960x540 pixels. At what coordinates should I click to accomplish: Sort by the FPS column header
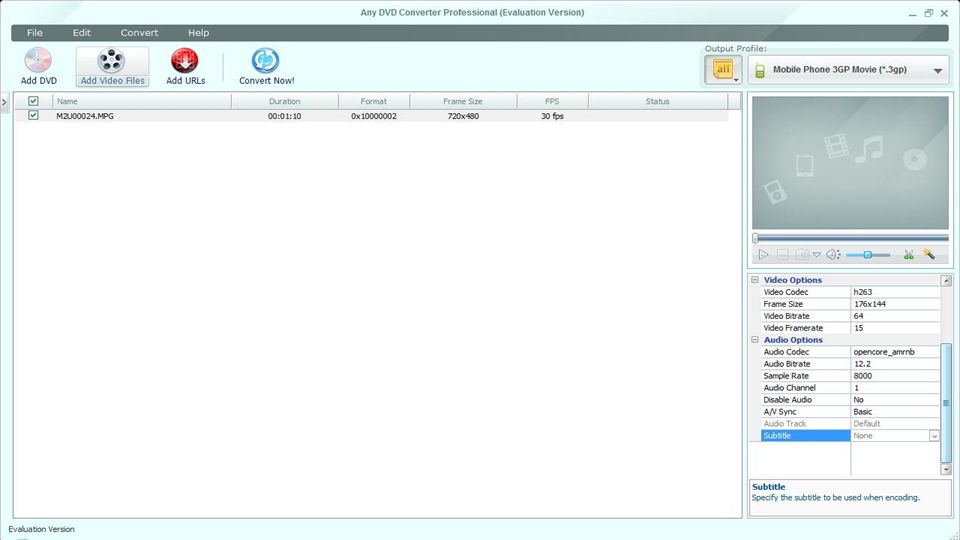click(552, 101)
